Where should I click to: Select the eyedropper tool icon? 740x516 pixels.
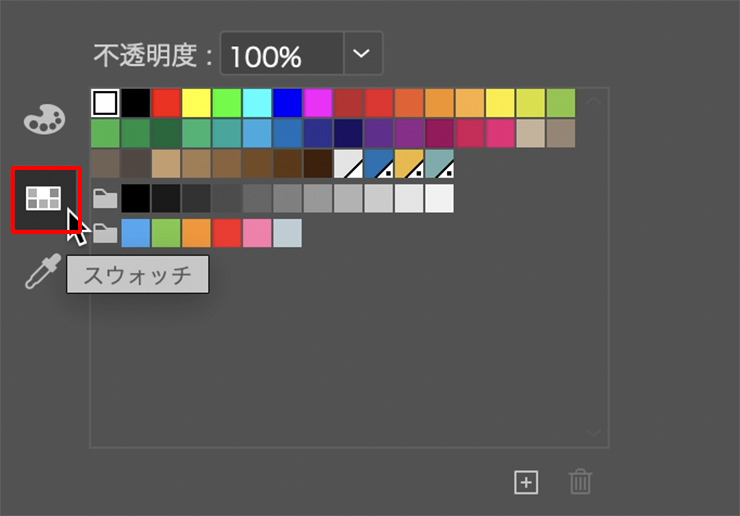43,271
